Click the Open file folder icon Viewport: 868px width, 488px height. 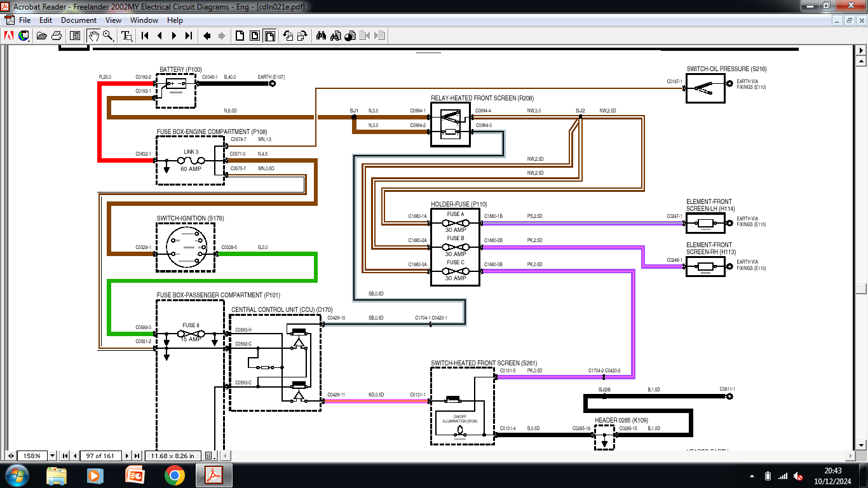(42, 36)
